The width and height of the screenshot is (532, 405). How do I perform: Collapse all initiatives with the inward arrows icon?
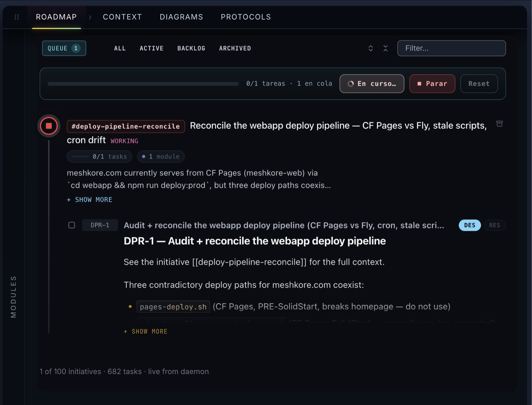(386, 48)
